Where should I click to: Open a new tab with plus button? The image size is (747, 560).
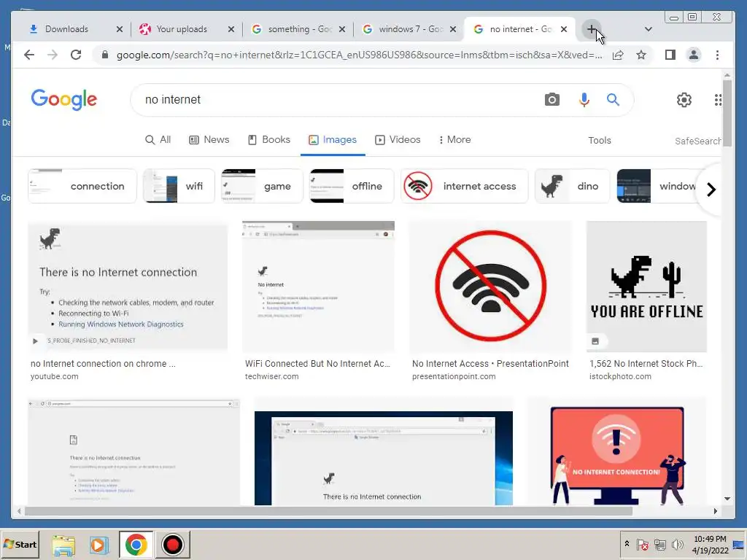592,29
